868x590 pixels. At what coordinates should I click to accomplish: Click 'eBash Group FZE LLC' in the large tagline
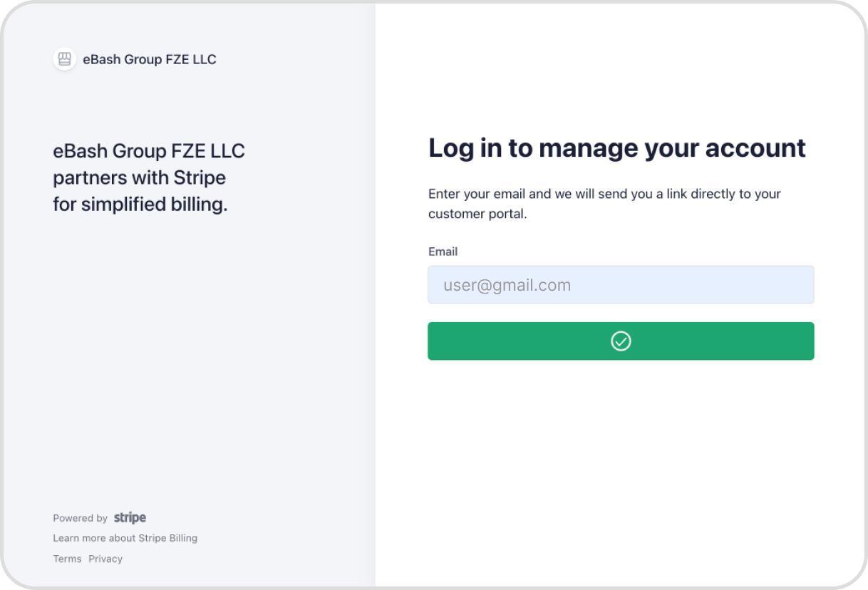(x=149, y=151)
